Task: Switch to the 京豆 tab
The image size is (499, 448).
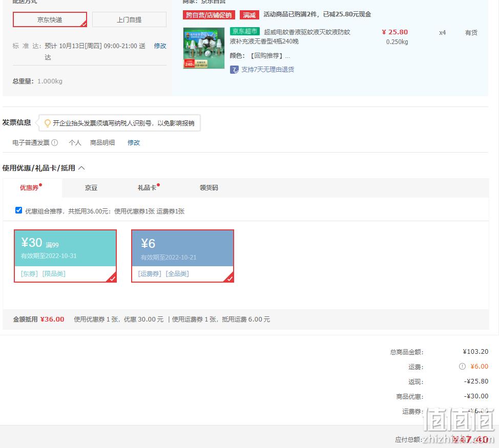Action: click(x=91, y=187)
